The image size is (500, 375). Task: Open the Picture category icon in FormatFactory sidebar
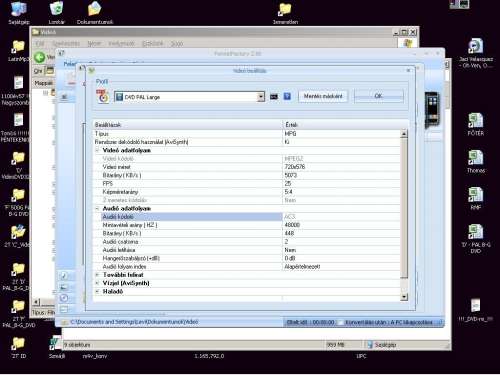tap(64, 287)
